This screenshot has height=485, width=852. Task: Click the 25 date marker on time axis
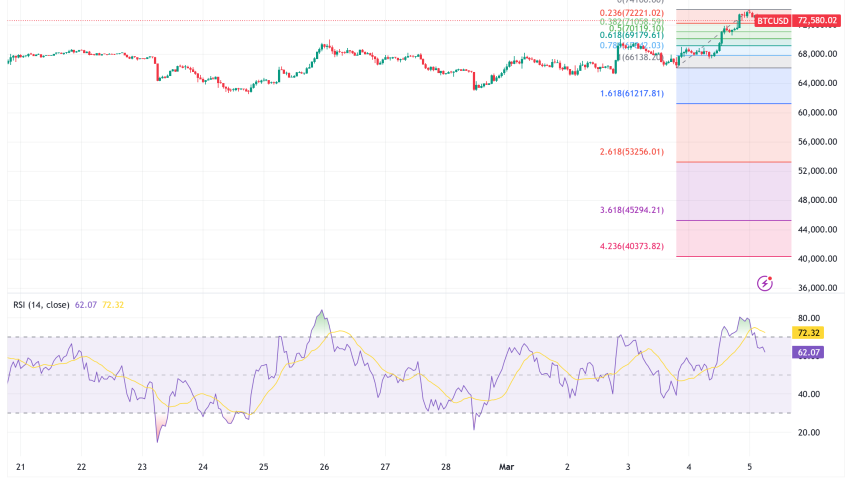click(264, 467)
